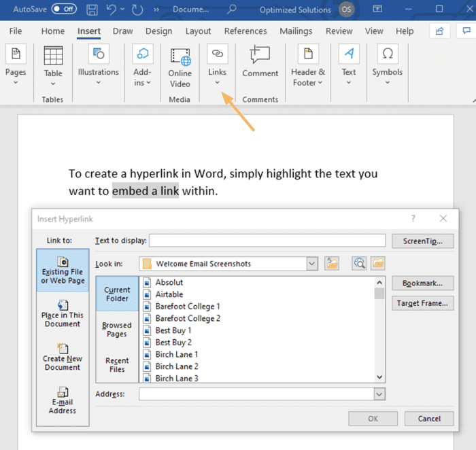Open the Undo history dropdown arrow
The image size is (476, 450).
click(122, 10)
